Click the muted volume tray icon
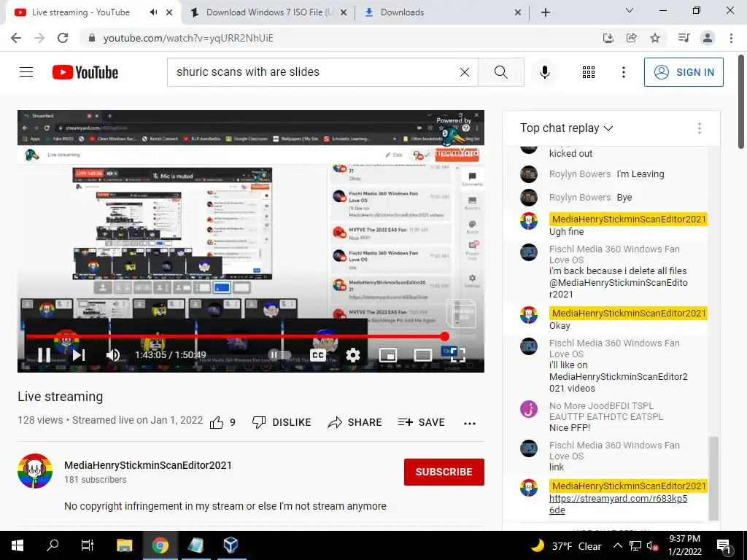 653,546
